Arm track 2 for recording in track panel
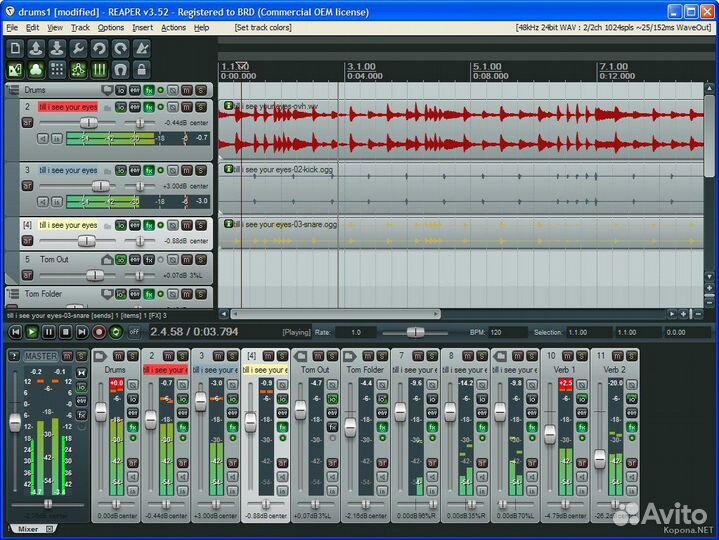Screen dimensions: 719x540 coord(28,123)
